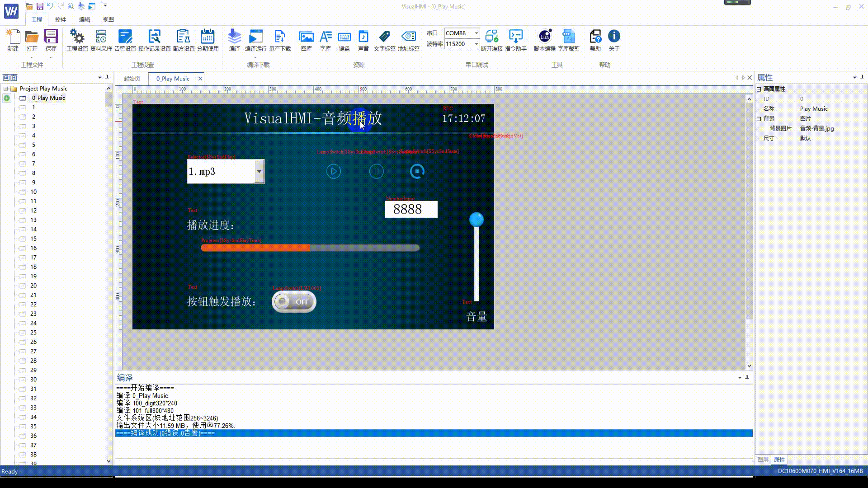The width and height of the screenshot is (868, 488).
Task: Select the 起始页 document tab
Action: (x=132, y=79)
